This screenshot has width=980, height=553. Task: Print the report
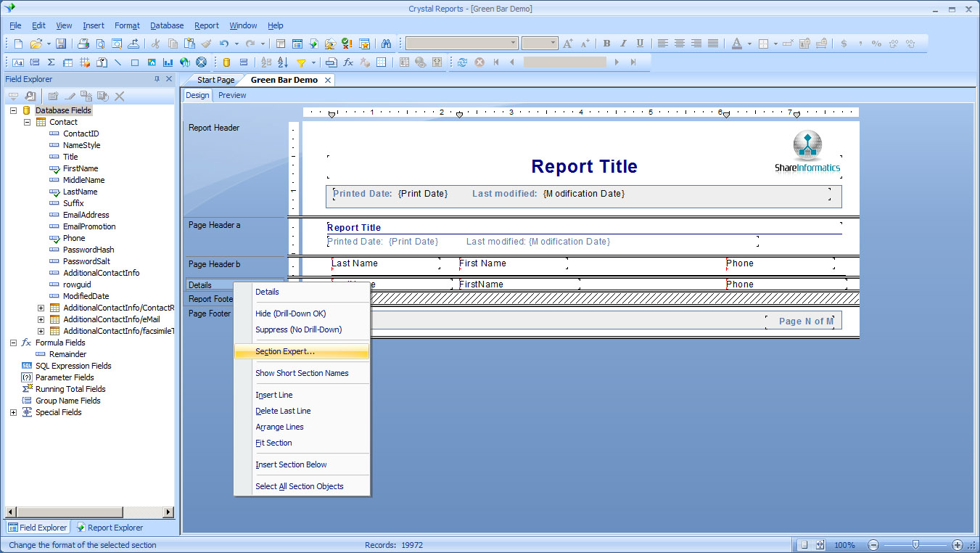pos(83,43)
